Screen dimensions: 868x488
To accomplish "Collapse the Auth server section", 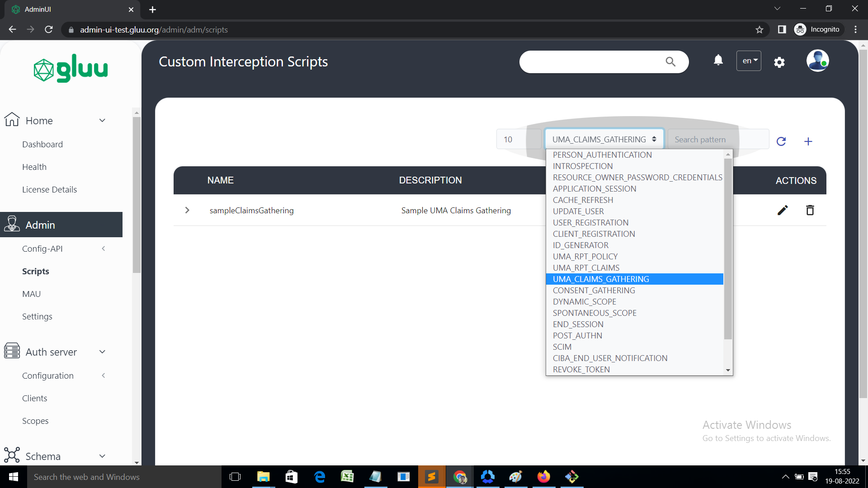I will coord(102,352).
